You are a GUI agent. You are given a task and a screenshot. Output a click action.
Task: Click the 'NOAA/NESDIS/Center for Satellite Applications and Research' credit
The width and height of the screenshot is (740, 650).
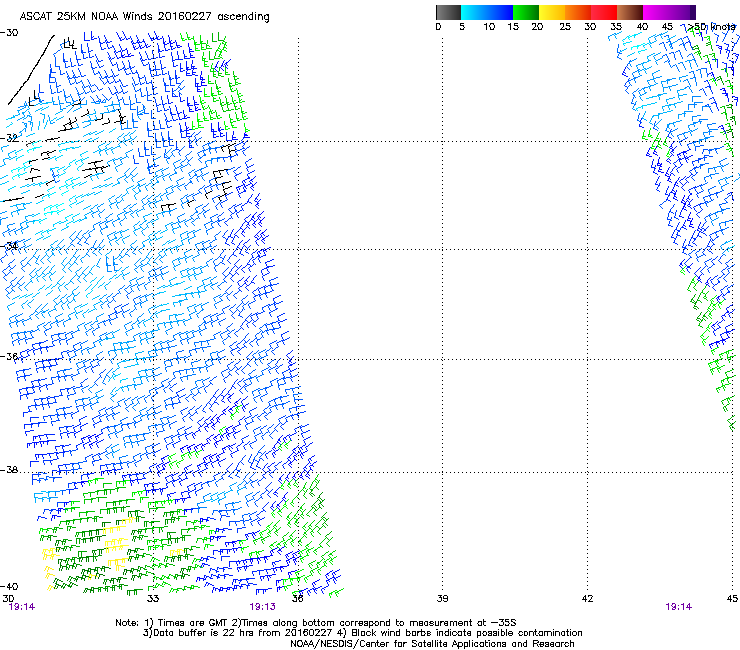[432, 644]
